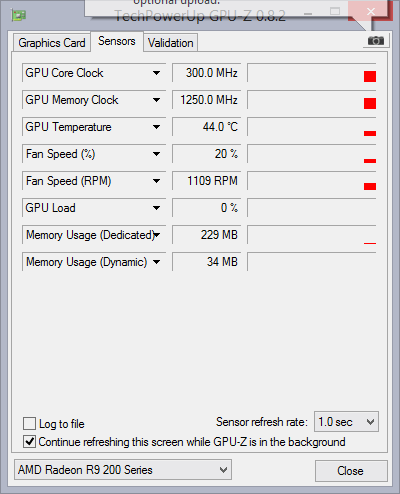Image resolution: width=400 pixels, height=494 pixels.
Task: Expand the GPU Temperature dropdown arrow
Action: 156,127
